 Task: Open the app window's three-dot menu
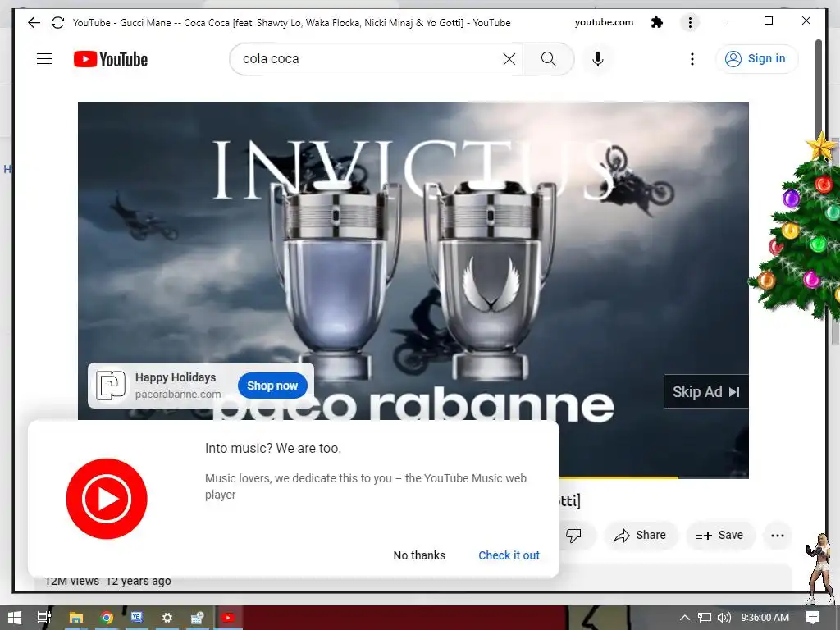pos(690,22)
